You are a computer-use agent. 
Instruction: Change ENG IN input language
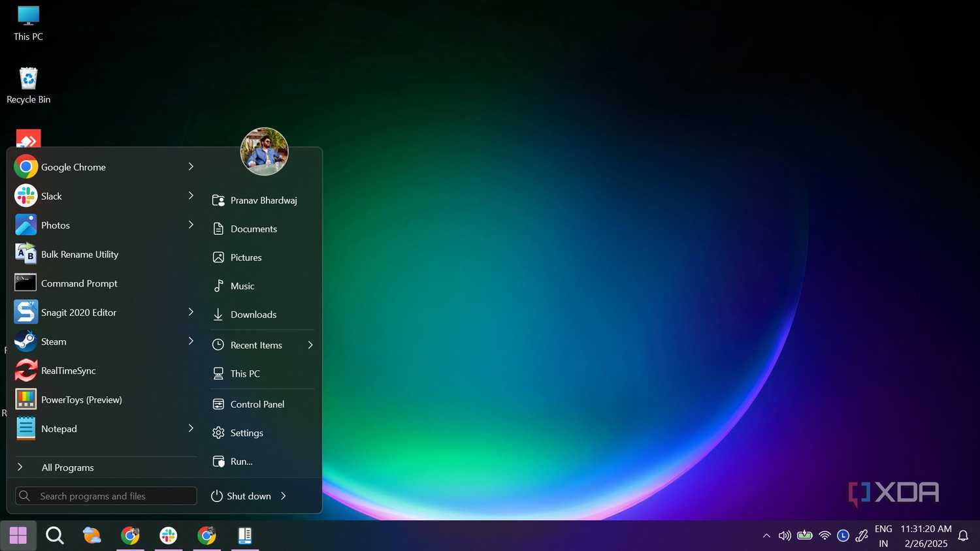pyautogui.click(x=883, y=536)
